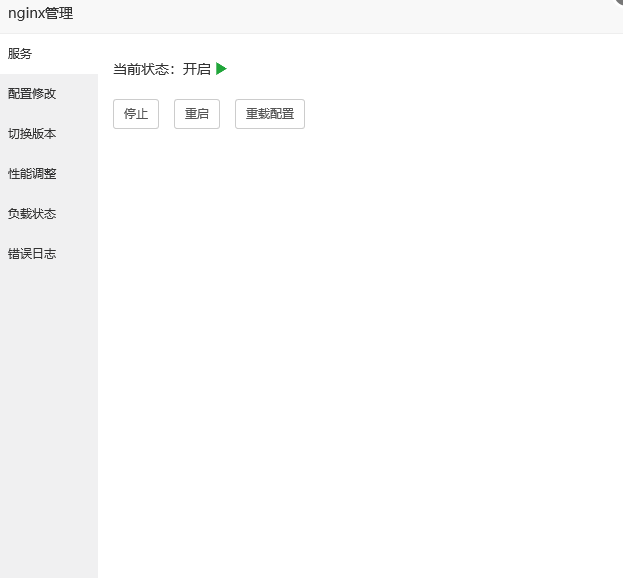Click the 重载配置 button
The width and height of the screenshot is (623, 578).
click(270, 114)
